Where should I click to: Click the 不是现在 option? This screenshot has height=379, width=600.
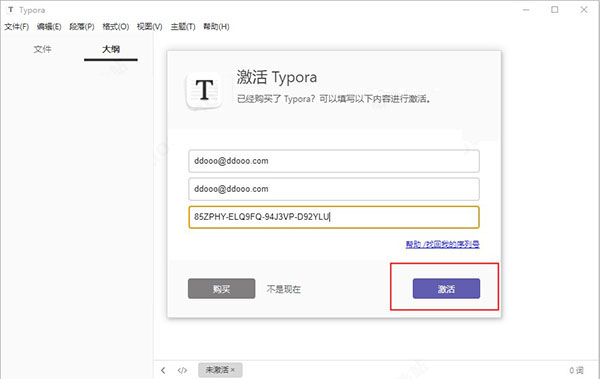[284, 289]
